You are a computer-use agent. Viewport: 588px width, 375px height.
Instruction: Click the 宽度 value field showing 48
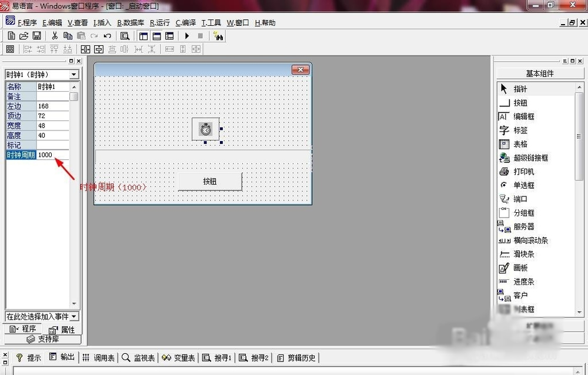pyautogui.click(x=53, y=126)
